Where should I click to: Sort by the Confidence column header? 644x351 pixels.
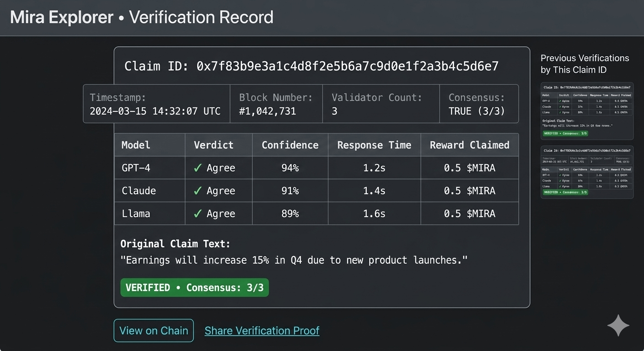[x=290, y=145]
